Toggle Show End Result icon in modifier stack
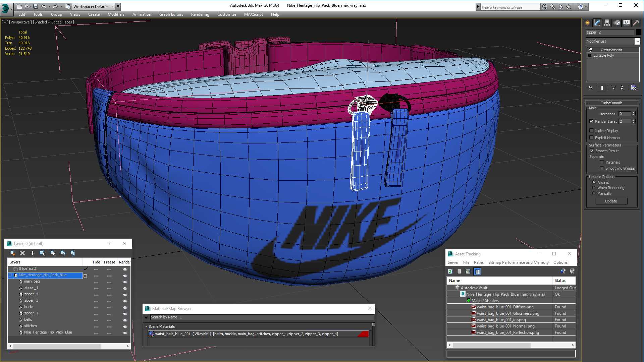This screenshot has width=644, height=362. click(602, 87)
